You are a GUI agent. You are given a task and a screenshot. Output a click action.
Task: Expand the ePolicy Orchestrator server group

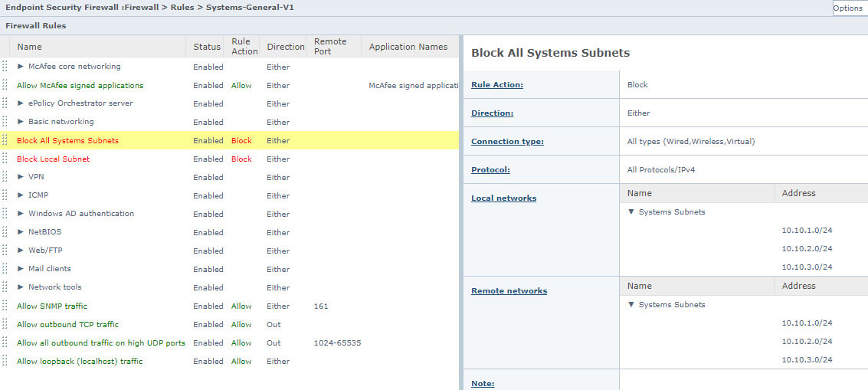[21, 103]
